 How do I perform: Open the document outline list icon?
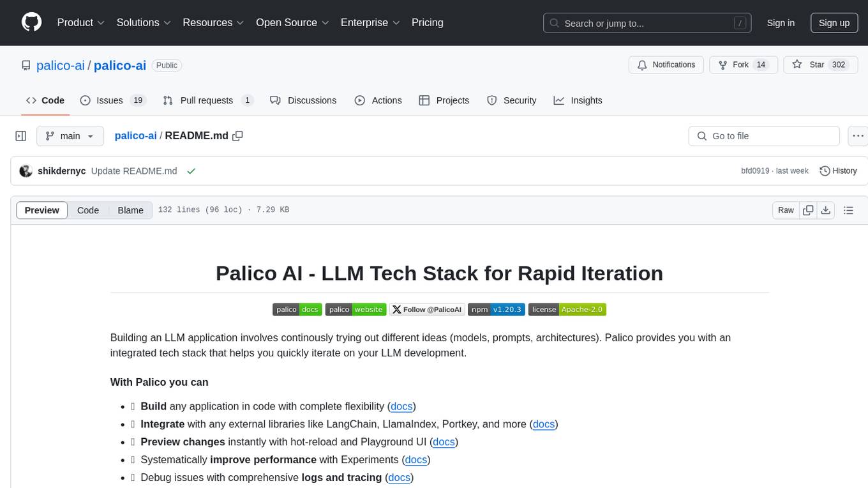click(x=848, y=210)
